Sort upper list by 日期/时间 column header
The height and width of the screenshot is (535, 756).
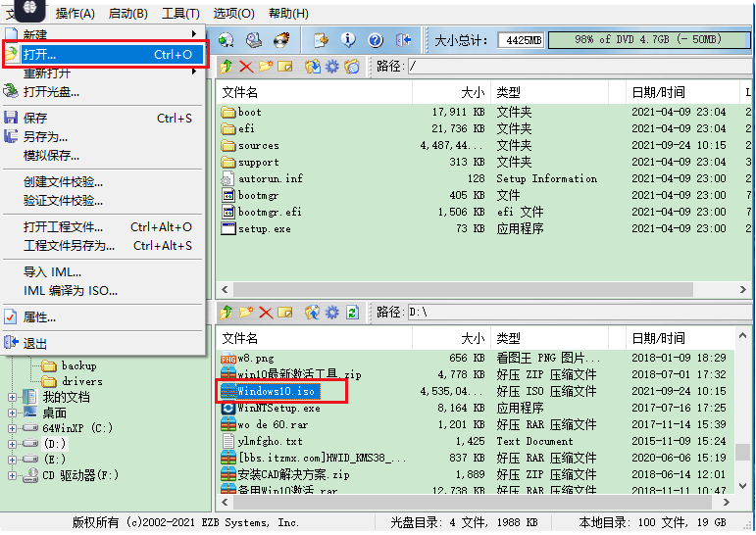coord(658,92)
